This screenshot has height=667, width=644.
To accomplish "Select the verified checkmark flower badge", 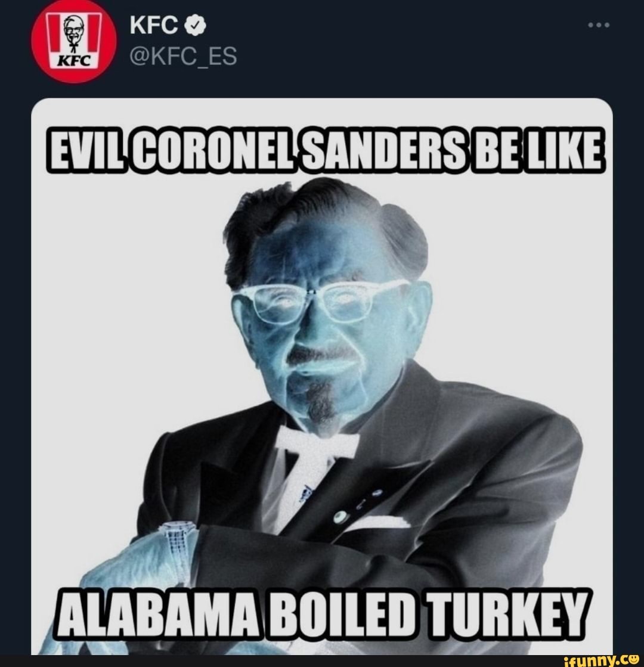I will click(195, 26).
